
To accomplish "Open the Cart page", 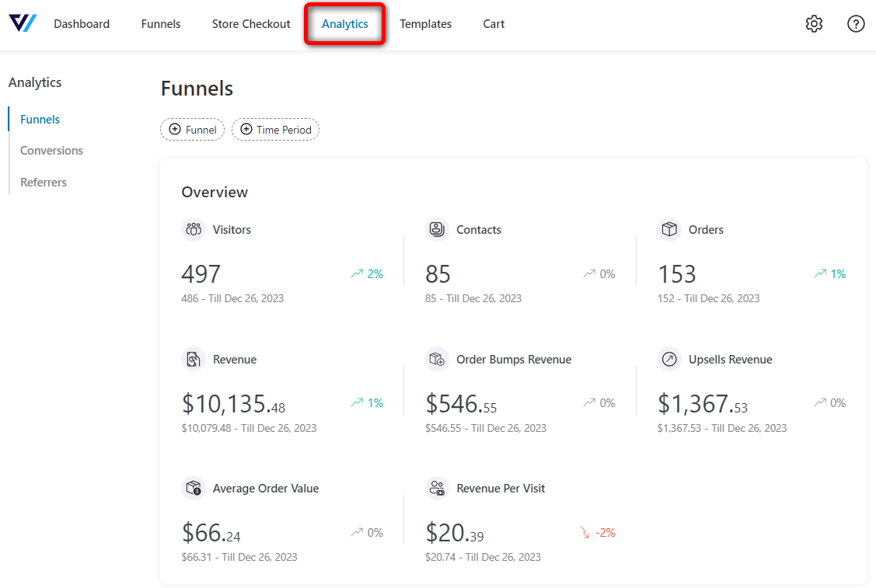I will click(x=494, y=23).
